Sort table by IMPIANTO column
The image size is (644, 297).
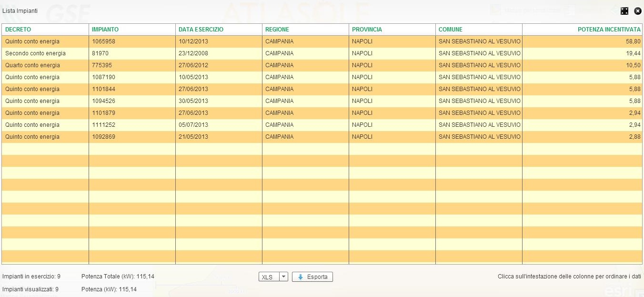(105, 30)
